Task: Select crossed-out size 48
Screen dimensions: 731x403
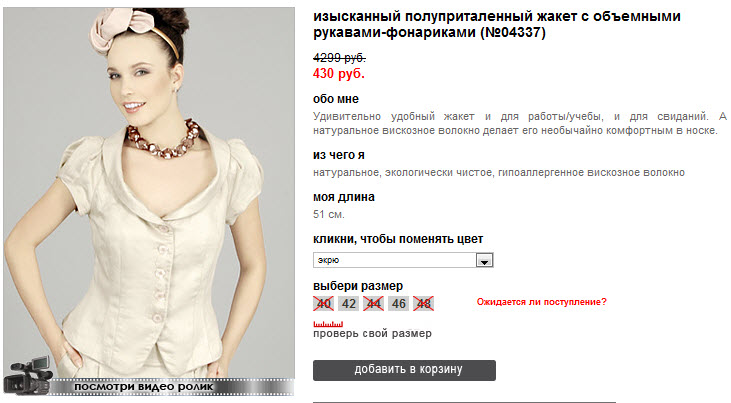Action: tap(423, 304)
